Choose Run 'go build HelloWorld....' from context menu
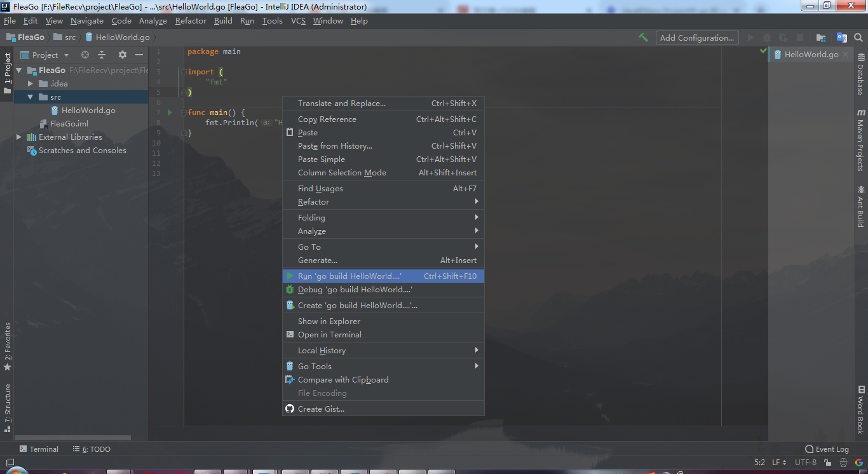868x474 pixels. point(356,276)
